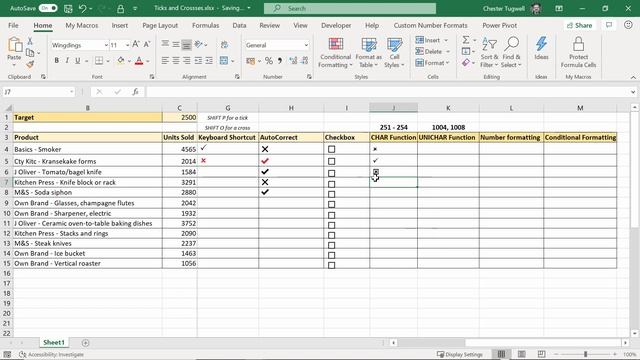Apply Underline formatting
This screenshot has height=360, width=640.
point(78,61)
